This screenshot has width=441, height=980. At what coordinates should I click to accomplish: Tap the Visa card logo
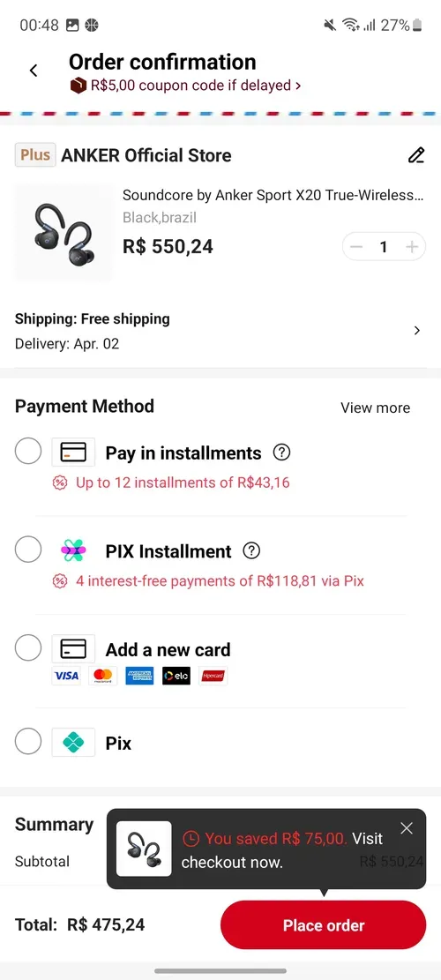click(x=66, y=676)
